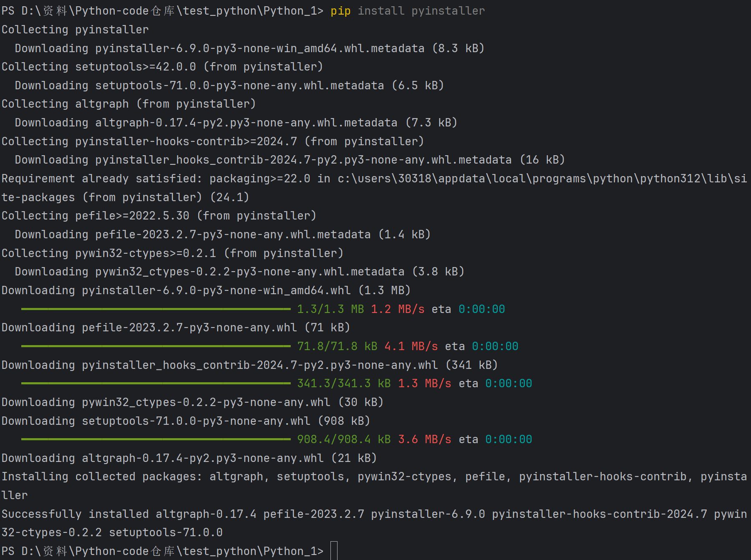Click the pyinstaller-6.9.0 metadata download line
Screen dimensions: 751x560
pos(249,48)
